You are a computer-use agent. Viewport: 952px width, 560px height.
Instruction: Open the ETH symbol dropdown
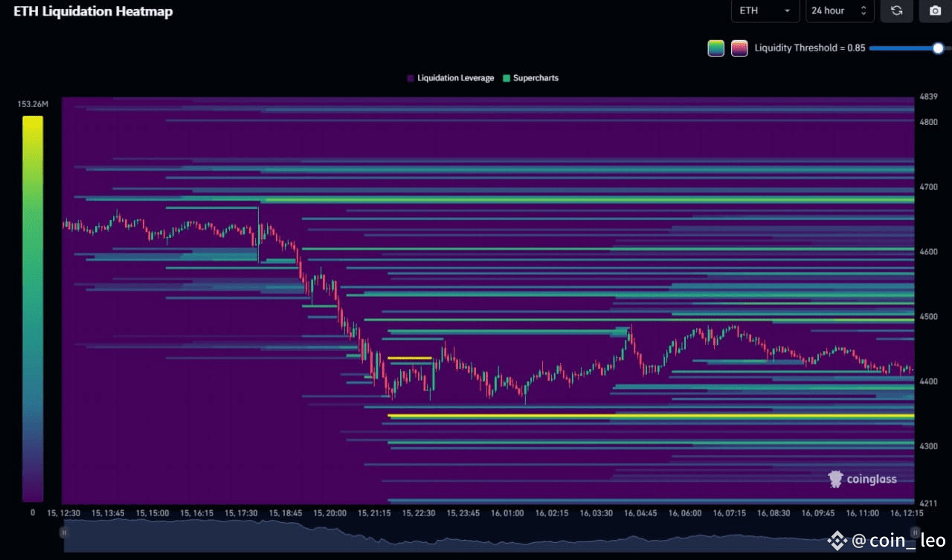[765, 11]
